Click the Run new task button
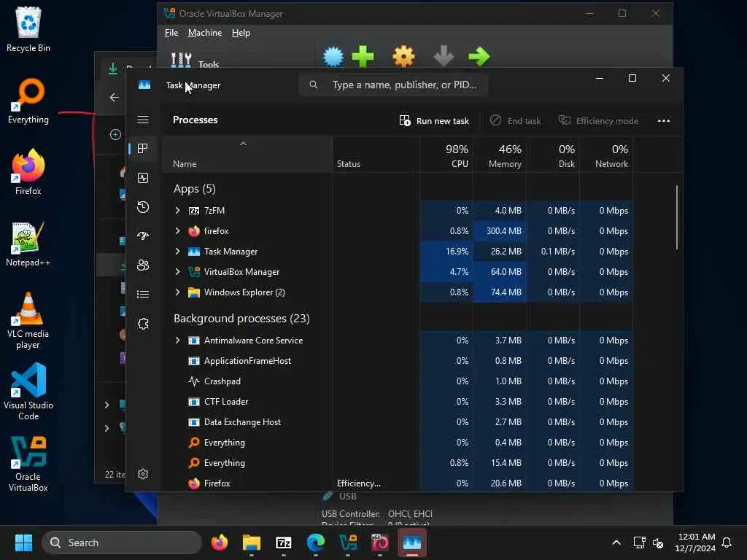This screenshot has height=560, width=747. point(434,121)
